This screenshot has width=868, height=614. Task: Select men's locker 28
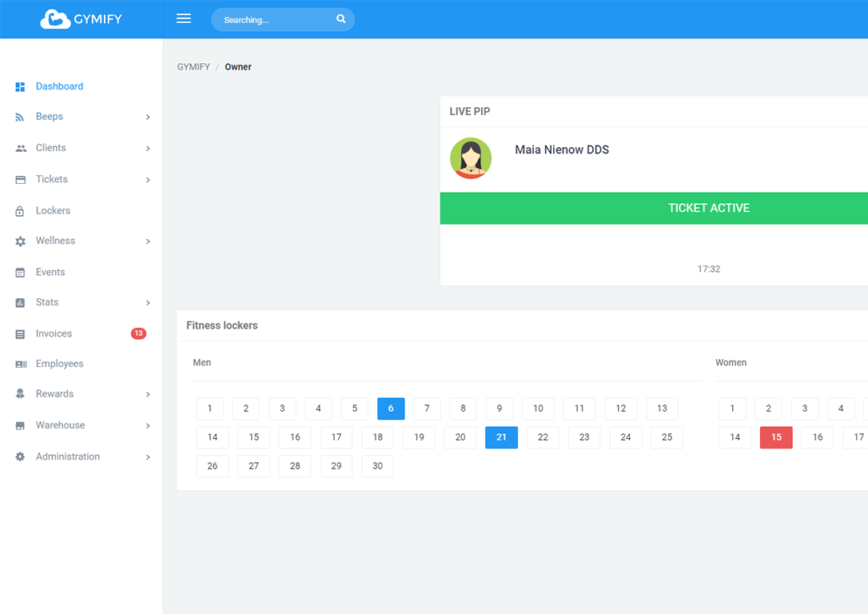295,466
